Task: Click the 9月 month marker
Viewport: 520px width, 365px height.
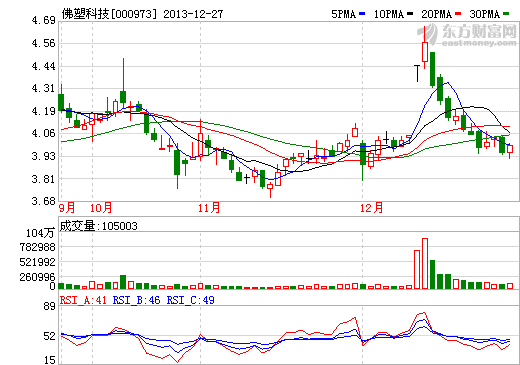Action: [67, 208]
